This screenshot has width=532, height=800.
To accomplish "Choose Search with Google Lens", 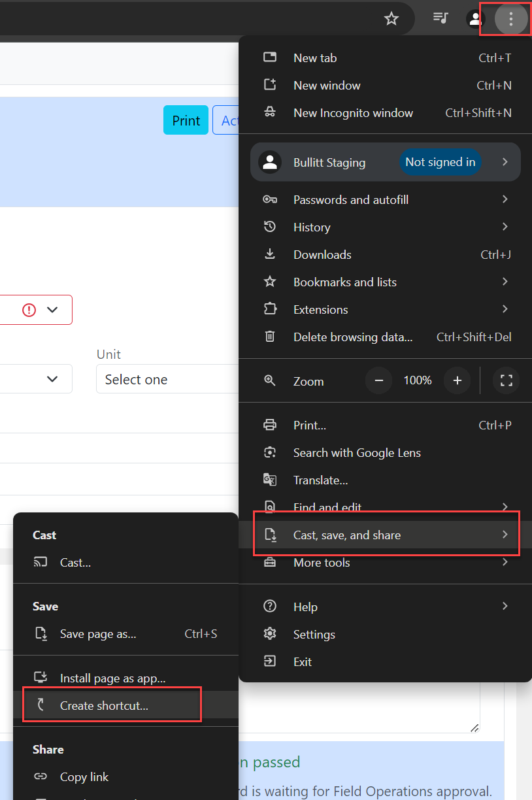I will (x=357, y=453).
